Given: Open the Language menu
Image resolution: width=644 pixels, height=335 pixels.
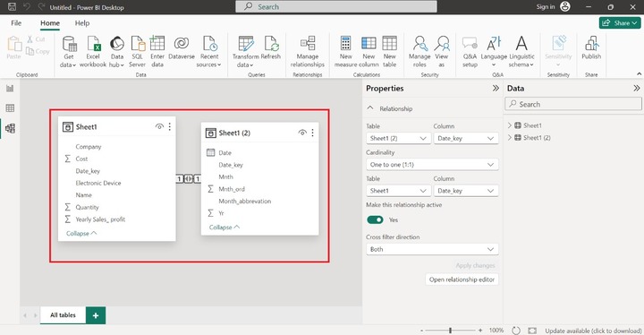Looking at the screenshot, I should 494,51.
